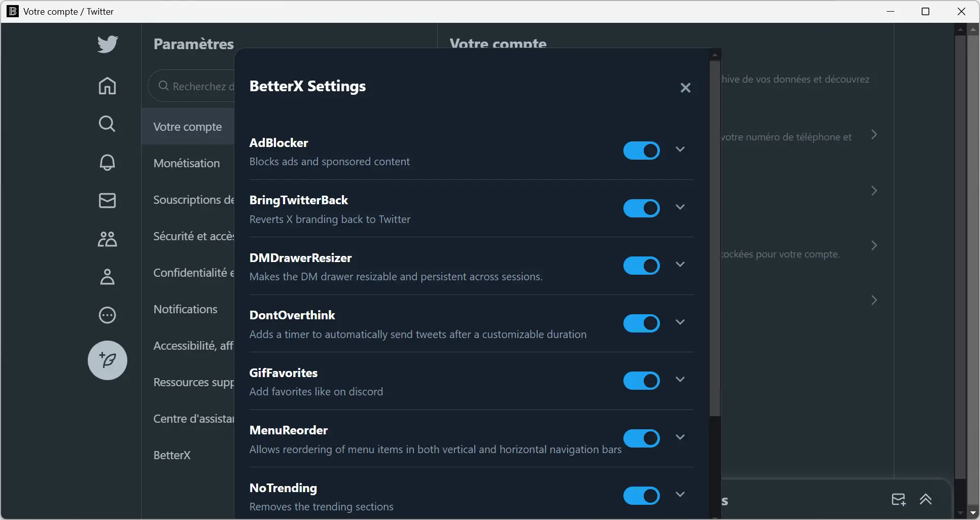Open BetterX settings entry in list

188,455
